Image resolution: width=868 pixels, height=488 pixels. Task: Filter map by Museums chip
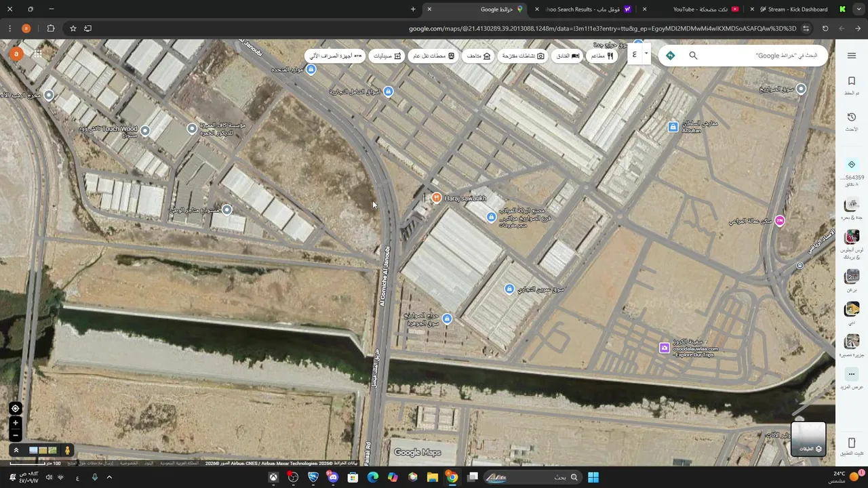click(479, 56)
